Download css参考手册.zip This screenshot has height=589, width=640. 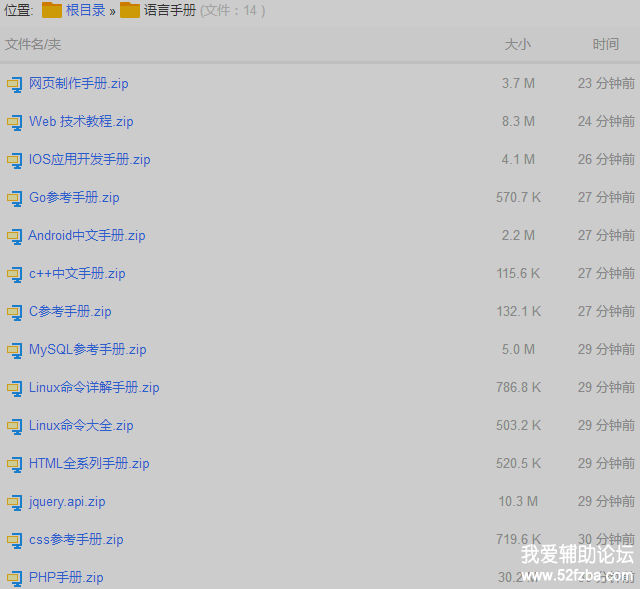(76, 539)
